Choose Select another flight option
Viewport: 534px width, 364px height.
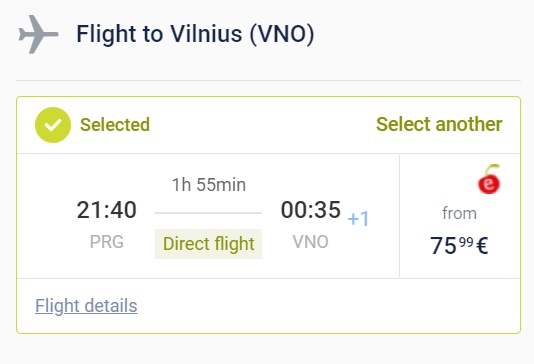[x=439, y=124]
